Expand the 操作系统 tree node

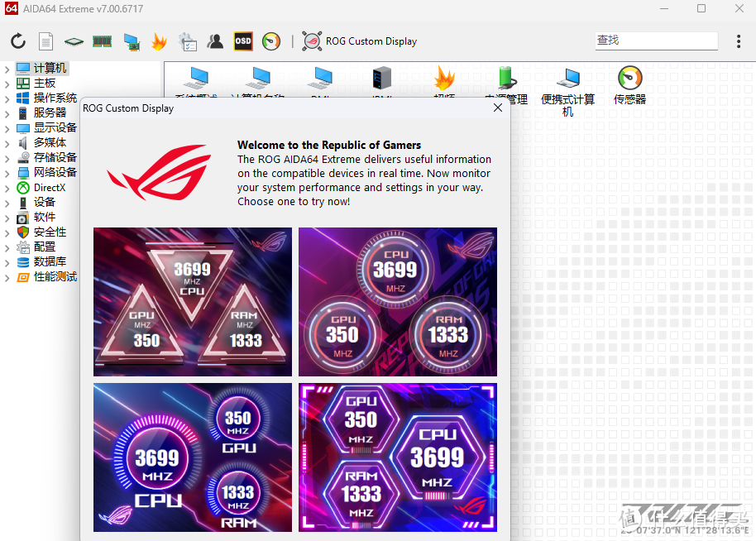tap(7, 98)
